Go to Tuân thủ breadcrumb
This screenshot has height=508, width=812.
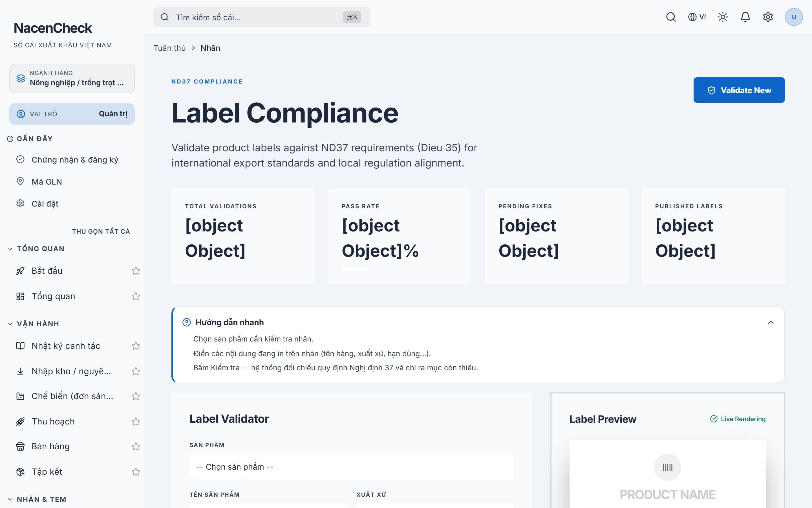169,48
